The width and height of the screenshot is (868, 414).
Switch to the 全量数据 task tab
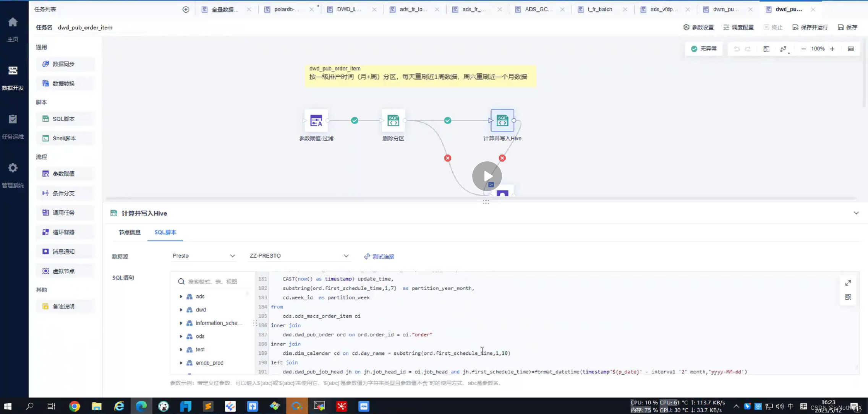coord(225,9)
